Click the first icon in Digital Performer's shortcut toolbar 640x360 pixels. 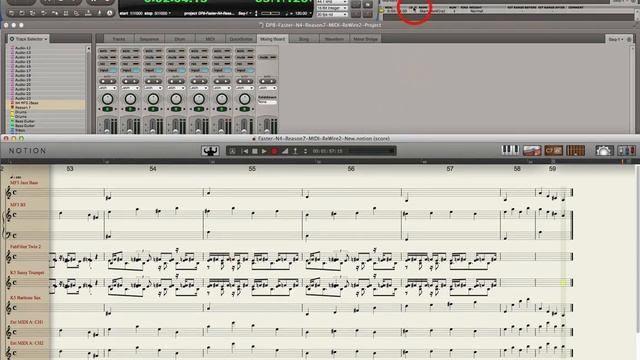pyautogui.click(x=11, y=13)
